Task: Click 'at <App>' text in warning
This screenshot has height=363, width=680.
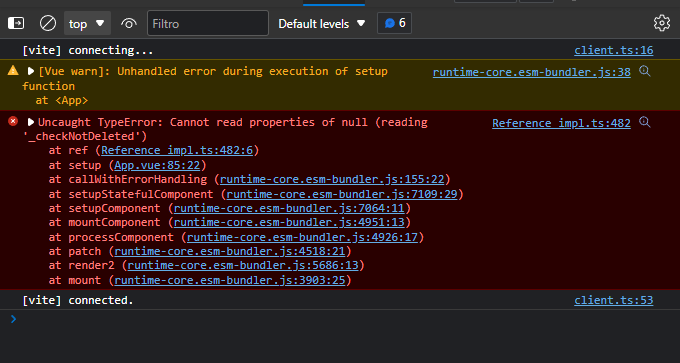Action: [62, 101]
